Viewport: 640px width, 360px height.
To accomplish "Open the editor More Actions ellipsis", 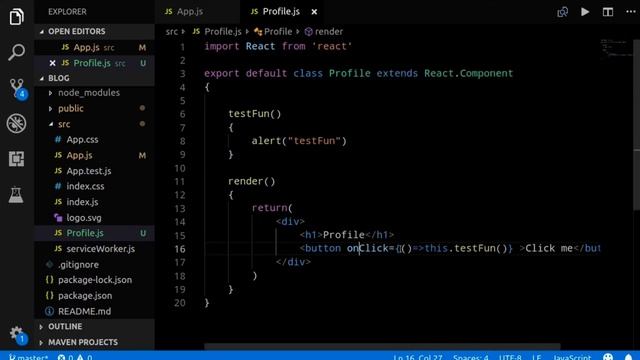I will [x=631, y=12].
